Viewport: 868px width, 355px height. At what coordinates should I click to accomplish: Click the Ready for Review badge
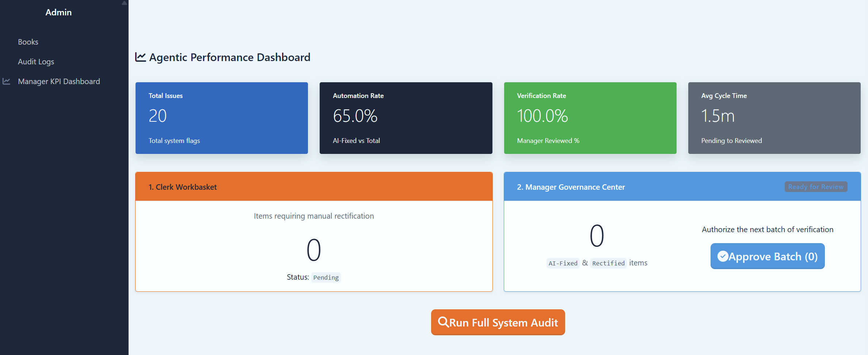816,187
